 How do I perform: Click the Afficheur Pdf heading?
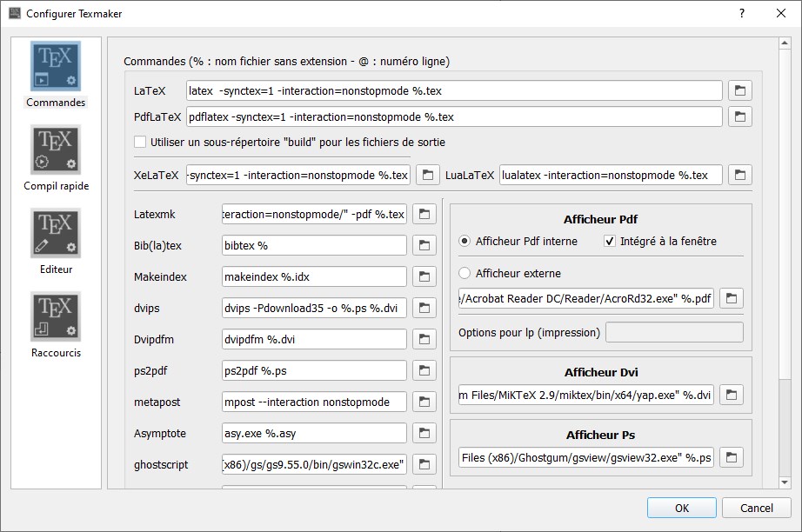[600, 219]
